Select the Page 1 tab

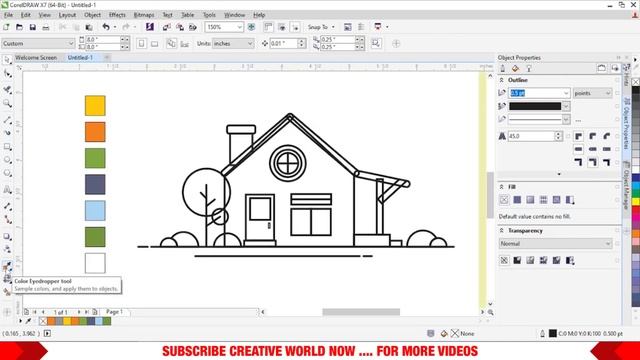pyautogui.click(x=114, y=311)
